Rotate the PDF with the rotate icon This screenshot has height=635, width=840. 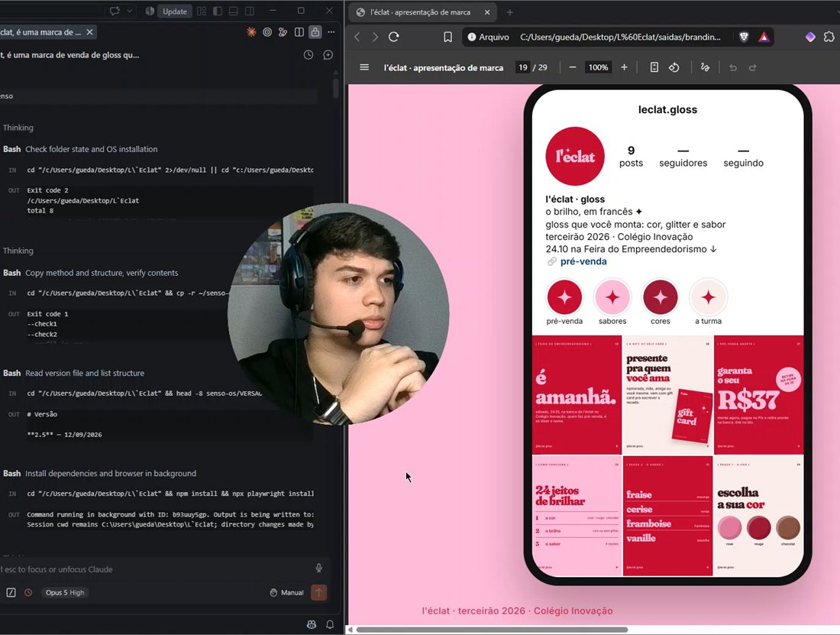(674, 67)
